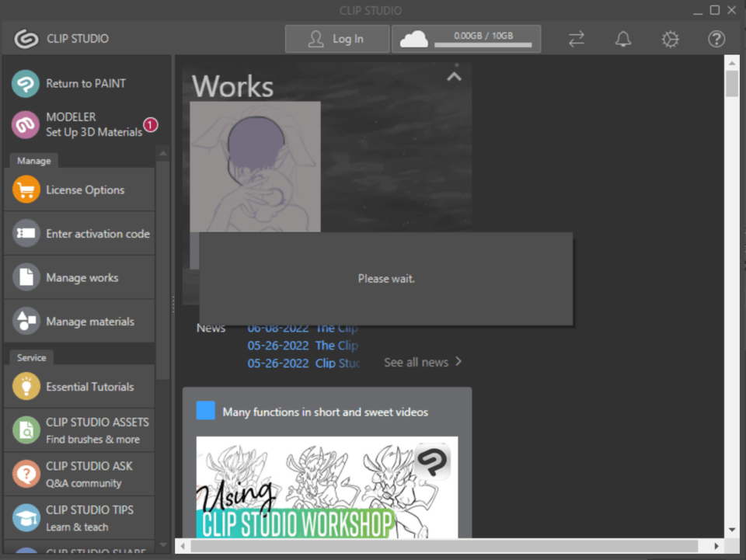Click the License Options label
The height and width of the screenshot is (560, 746).
click(85, 190)
